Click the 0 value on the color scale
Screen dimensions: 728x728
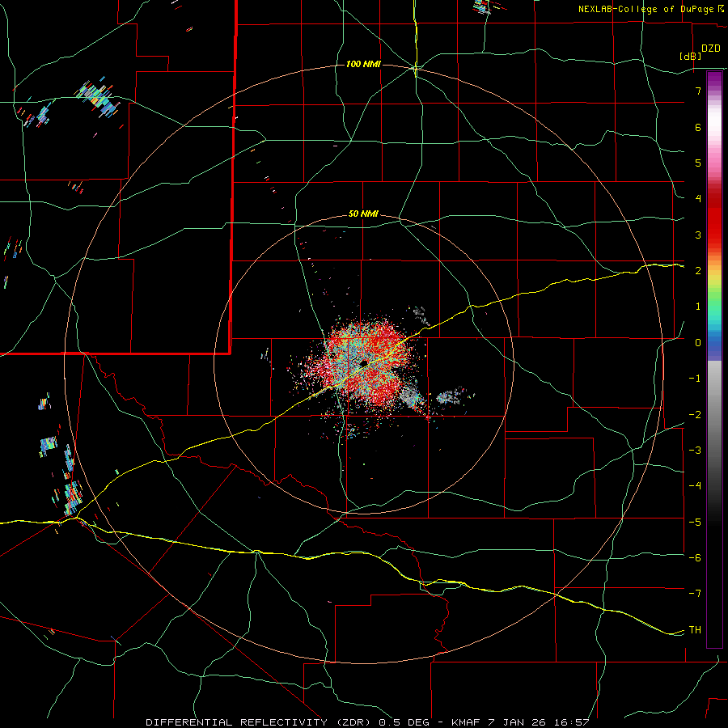click(x=698, y=343)
